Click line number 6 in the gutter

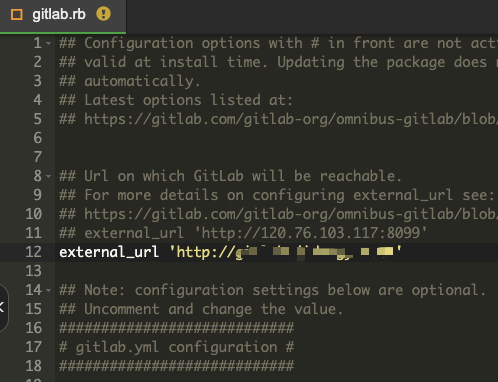pyautogui.click(x=38, y=138)
